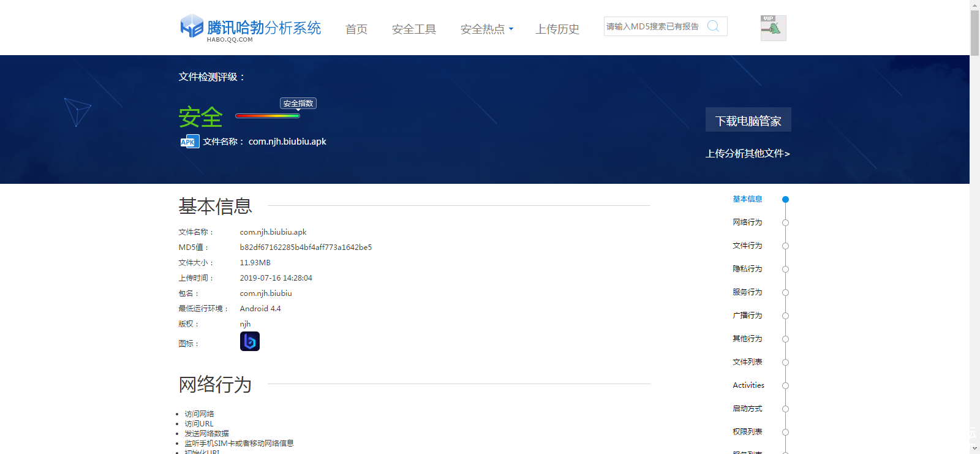This screenshot has height=454, width=980.
Task: Click the copyright value njh
Action: coord(245,324)
